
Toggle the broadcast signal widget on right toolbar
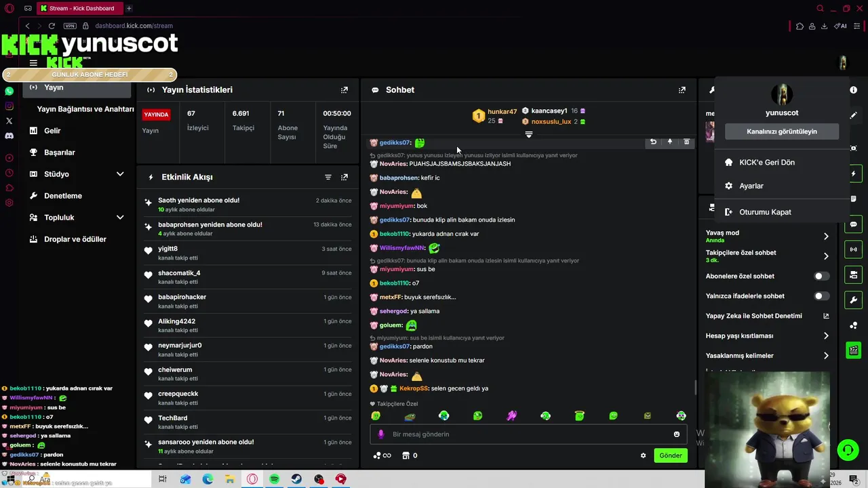[854, 249]
